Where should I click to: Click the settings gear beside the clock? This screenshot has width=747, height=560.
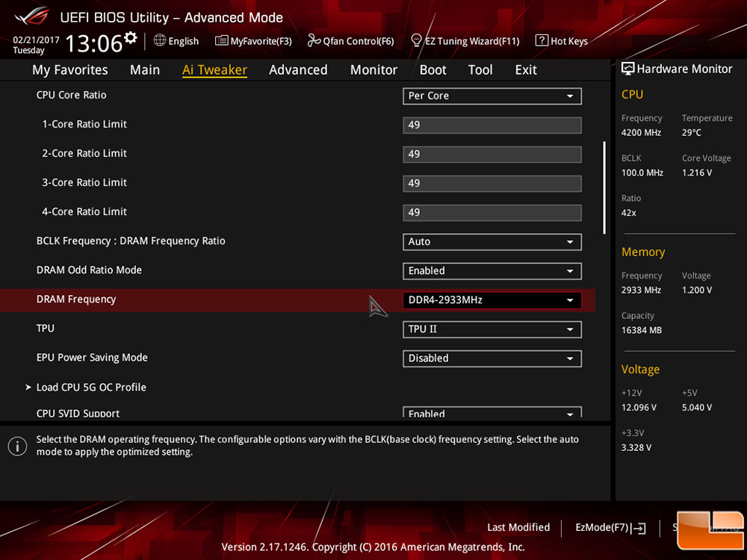(130, 38)
